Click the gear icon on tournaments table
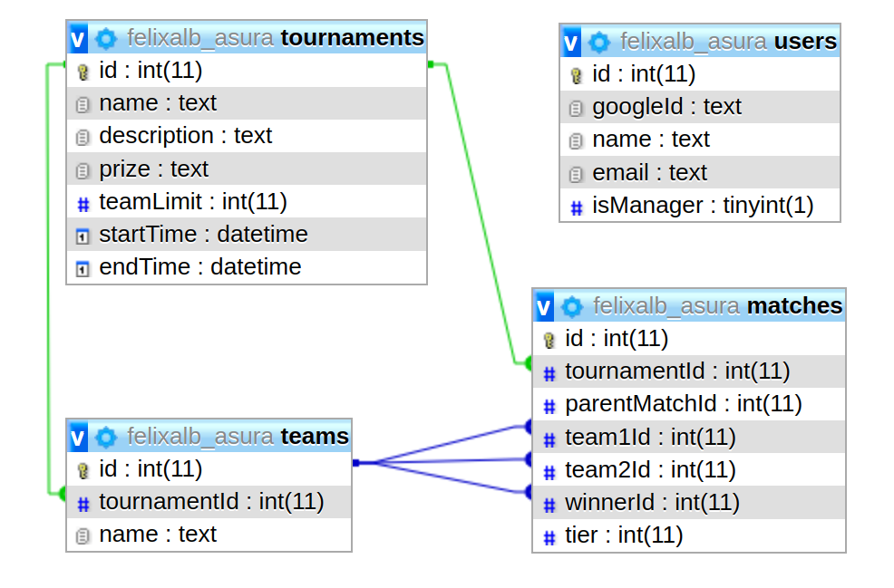 coord(107,38)
